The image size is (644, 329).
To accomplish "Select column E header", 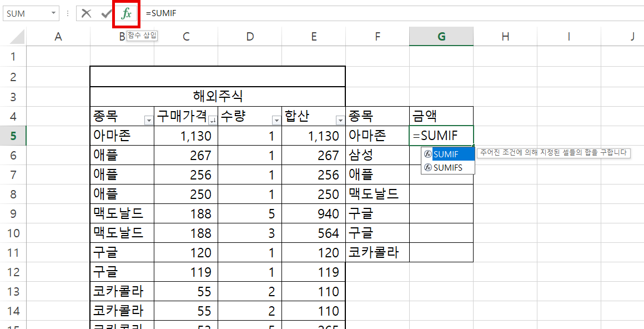I will [x=314, y=37].
